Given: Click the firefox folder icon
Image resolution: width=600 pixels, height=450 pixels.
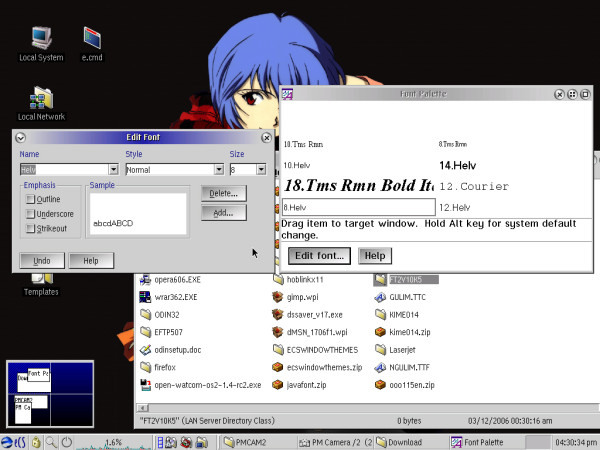Looking at the screenshot, I should pos(146,367).
